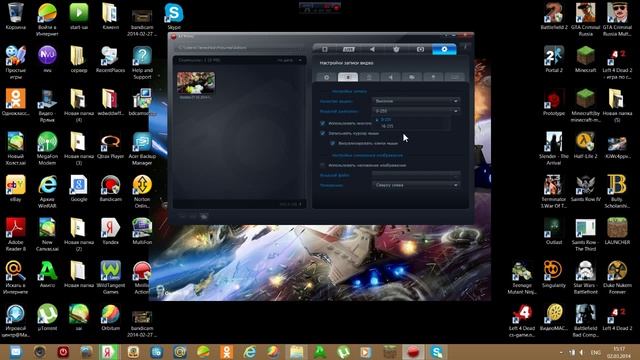Open the video recording tab in Action!
The height and width of the screenshot is (360, 640).
coord(325,49)
